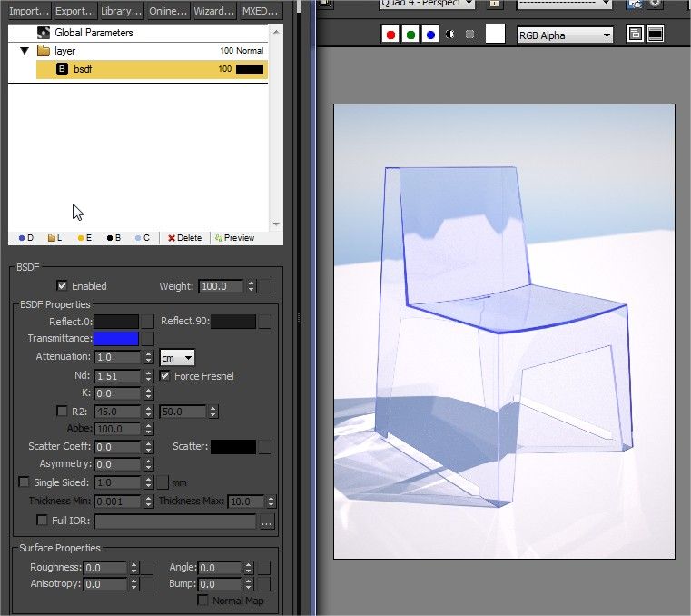
Task: Open the blue Transmittance color swatch
Action: point(116,339)
